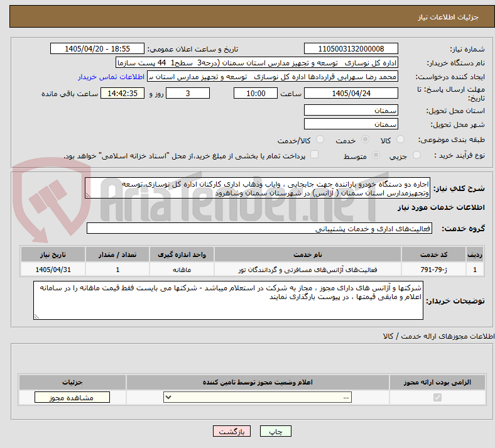The height and width of the screenshot is (448, 495).
Task: Click the request creator name field
Action: click(x=273, y=77)
